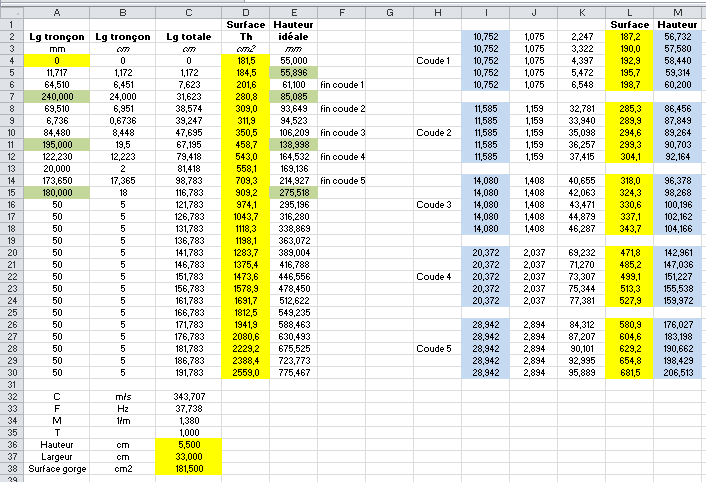Screen dimensions: 706x482
Task: Click cell 206,513
Action: pyautogui.click(x=679, y=373)
